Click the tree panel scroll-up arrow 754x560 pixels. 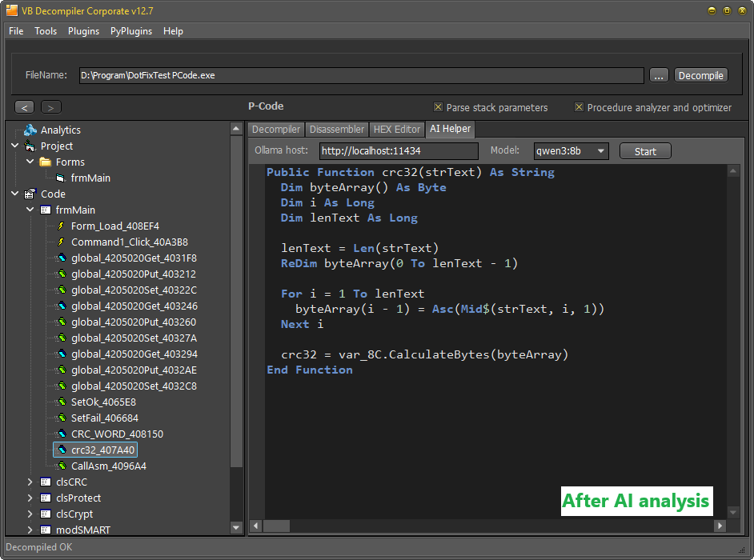click(235, 128)
